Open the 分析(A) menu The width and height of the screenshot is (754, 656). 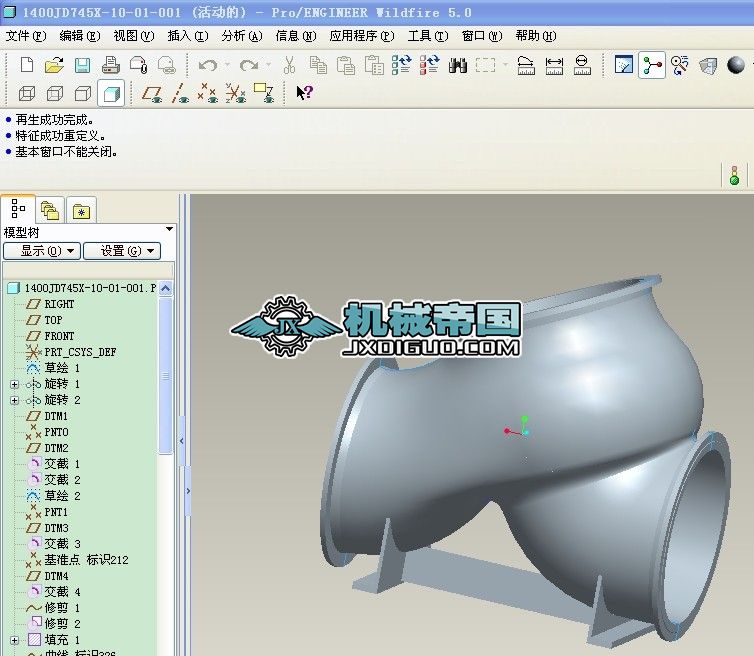click(x=242, y=36)
